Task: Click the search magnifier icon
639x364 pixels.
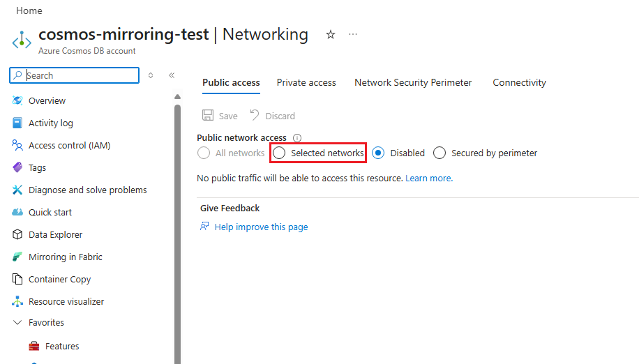Action: 17,75
